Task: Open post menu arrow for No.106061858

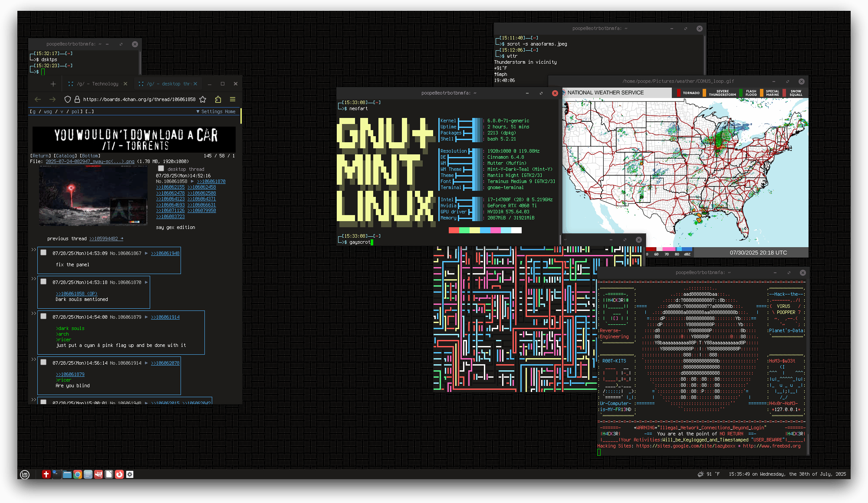Action: point(192,181)
